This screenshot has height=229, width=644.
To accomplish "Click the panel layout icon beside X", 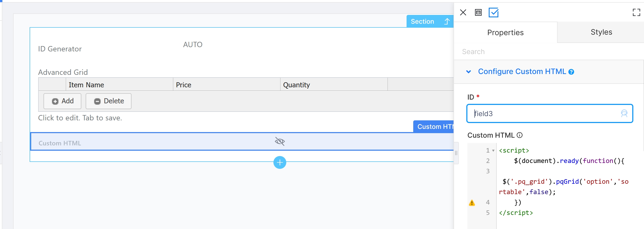I will (478, 13).
